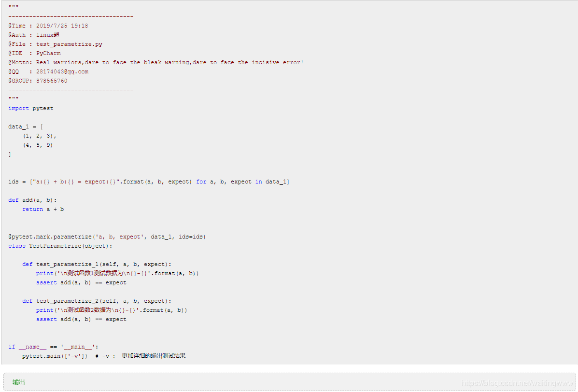578x392 pixels.
Task: Click the "pytest.main(['-v'])" line
Action: click(x=104, y=356)
